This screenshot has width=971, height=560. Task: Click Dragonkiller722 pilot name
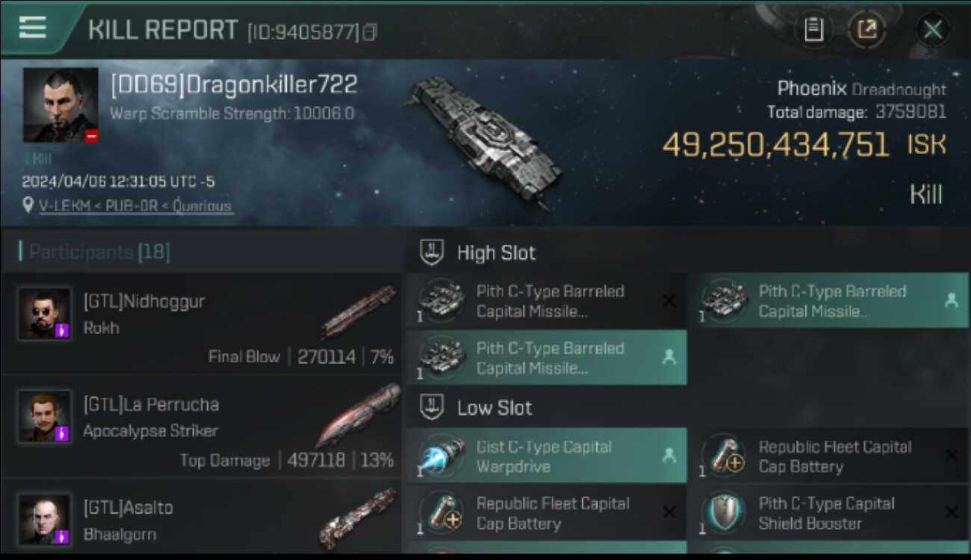click(x=234, y=84)
